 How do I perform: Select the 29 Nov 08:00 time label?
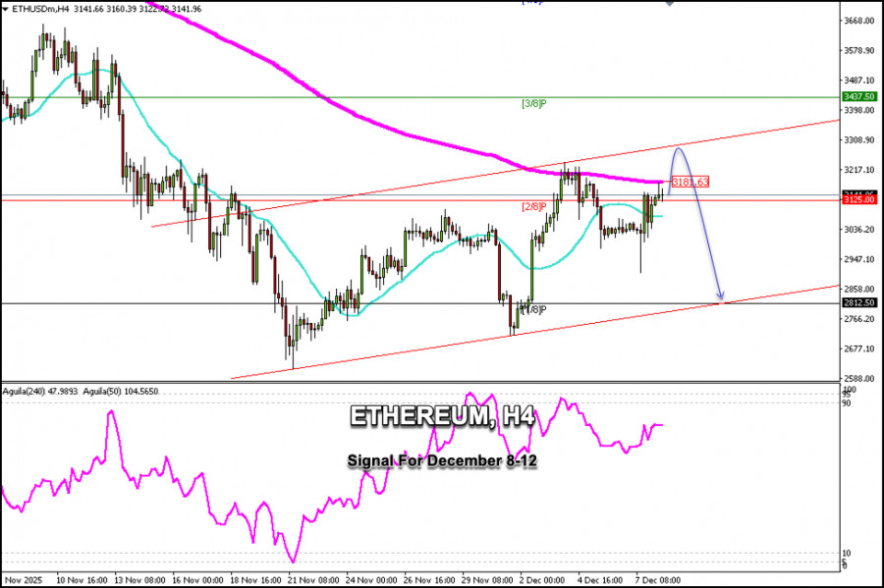[x=487, y=580]
